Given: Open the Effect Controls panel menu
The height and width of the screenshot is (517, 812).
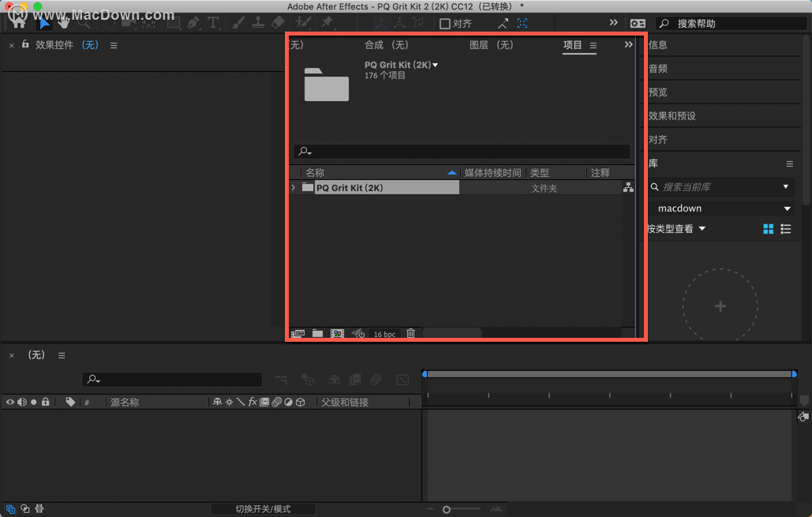Looking at the screenshot, I should tap(114, 46).
